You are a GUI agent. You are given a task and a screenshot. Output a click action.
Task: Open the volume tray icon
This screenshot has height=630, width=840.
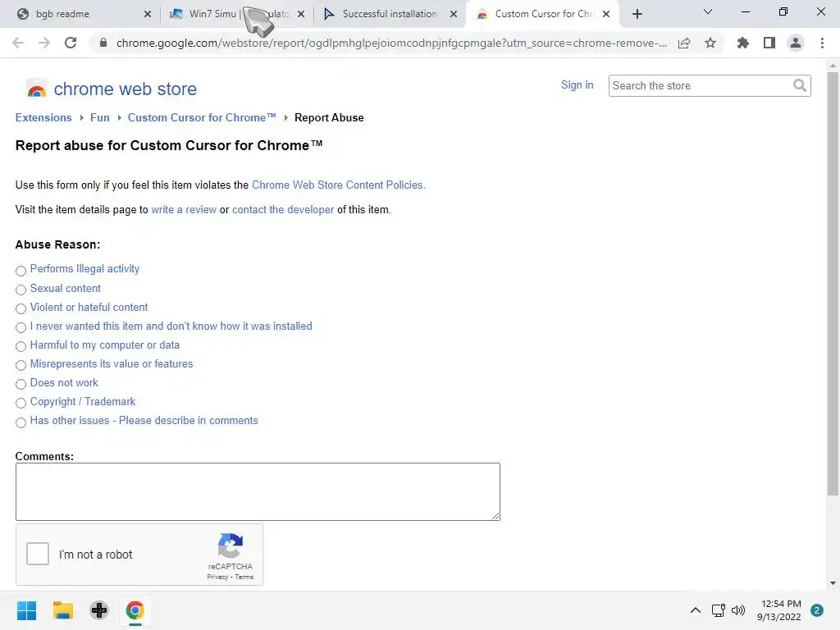coord(738,610)
